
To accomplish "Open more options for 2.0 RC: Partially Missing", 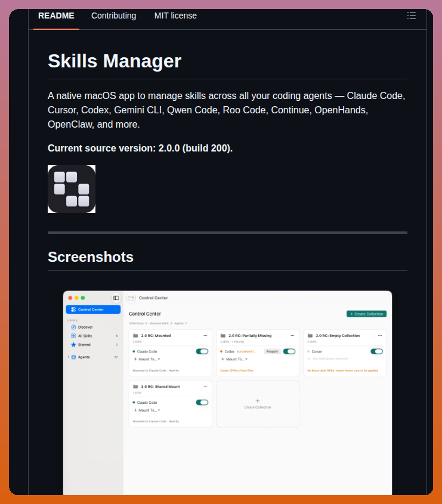I will click(x=292, y=336).
